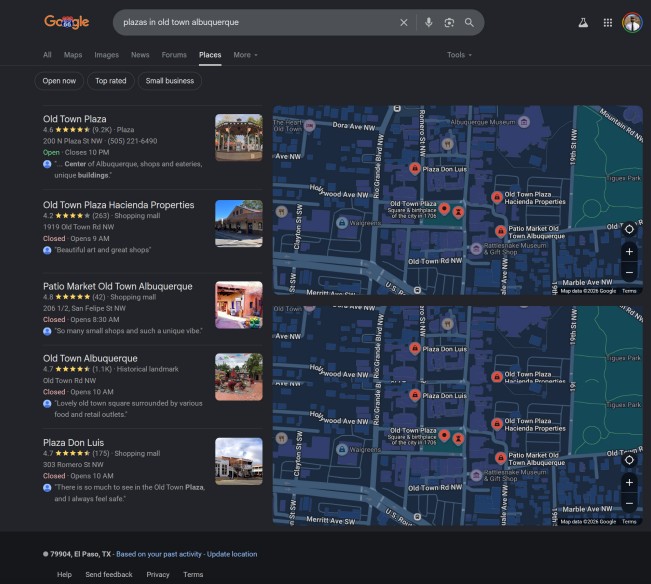Switch to the All results tab
This screenshot has width=651, height=584.
click(47, 55)
